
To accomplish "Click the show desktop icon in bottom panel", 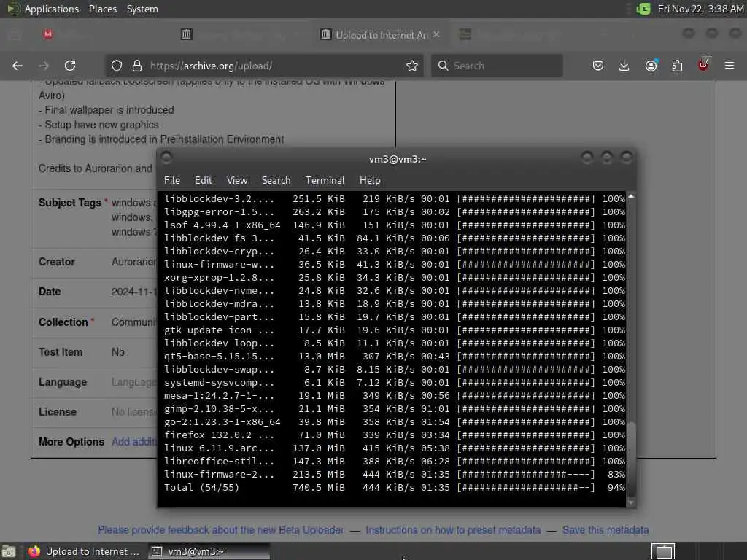I will pos(9,551).
